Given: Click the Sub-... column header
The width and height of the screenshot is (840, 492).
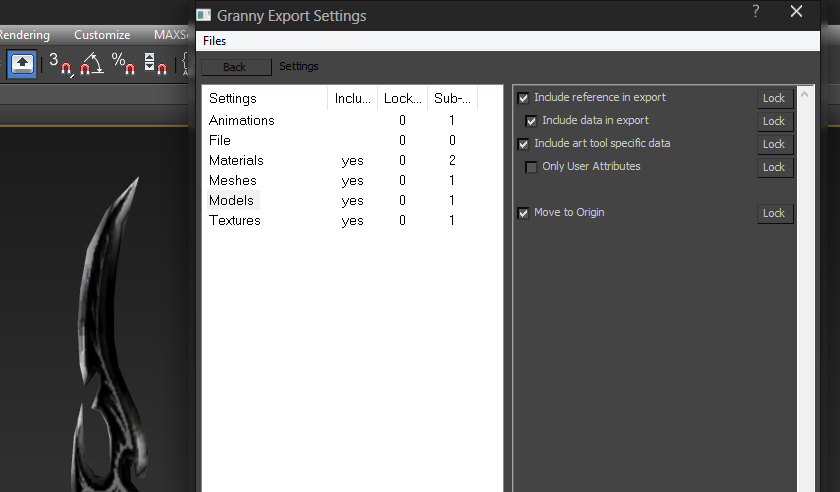Looking at the screenshot, I should click(452, 98).
